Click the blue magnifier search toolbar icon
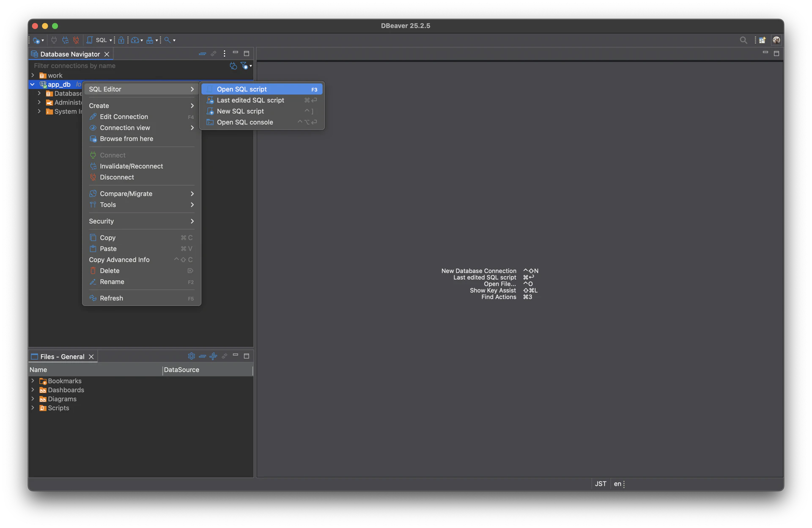812x528 pixels. pos(167,40)
